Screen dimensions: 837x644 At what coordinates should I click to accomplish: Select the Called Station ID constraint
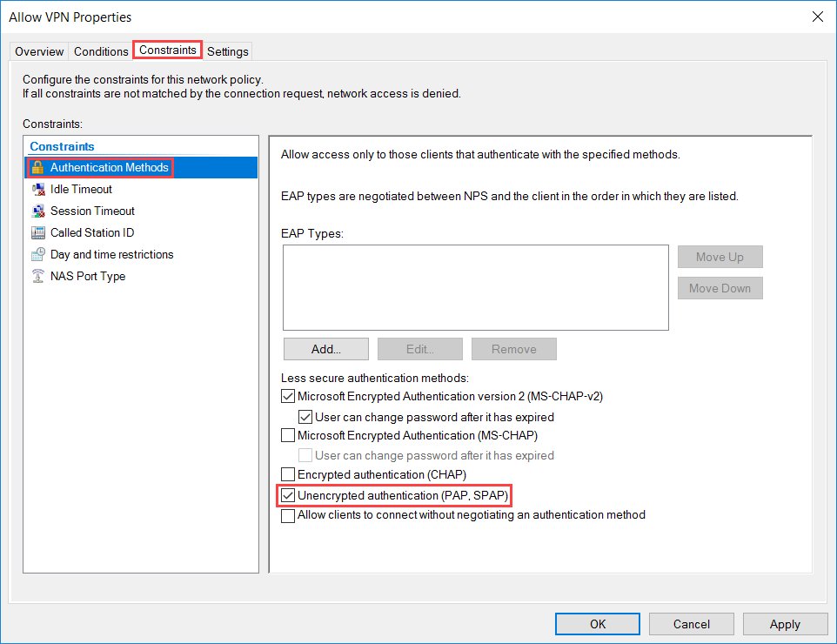[x=91, y=232]
